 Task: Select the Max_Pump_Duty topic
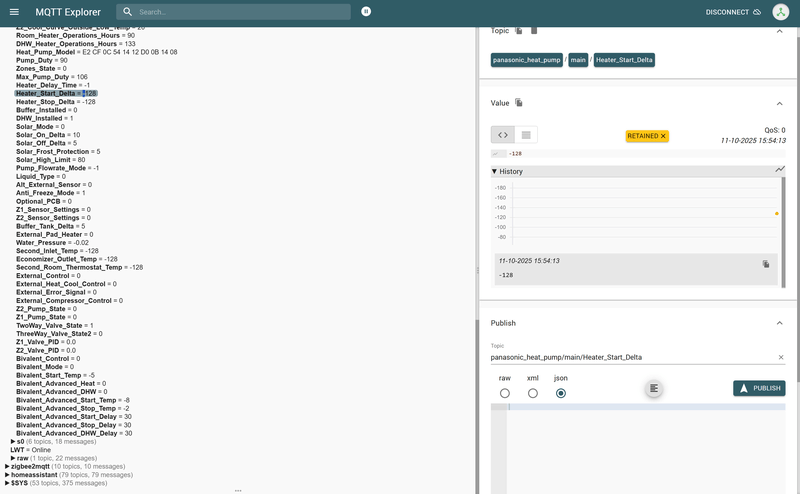(x=52, y=77)
